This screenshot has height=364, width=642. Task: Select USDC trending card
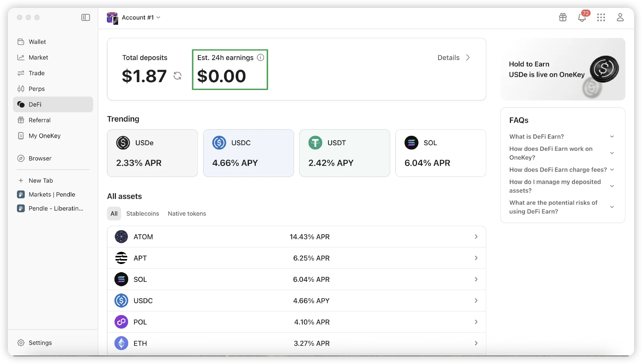(x=248, y=153)
